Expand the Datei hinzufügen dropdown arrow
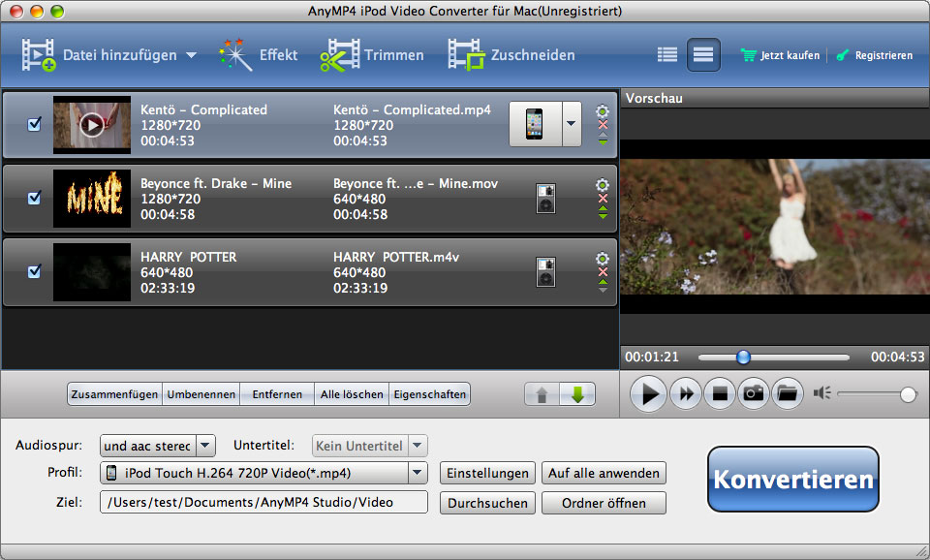Screen dimensions: 930x560 click(191, 55)
